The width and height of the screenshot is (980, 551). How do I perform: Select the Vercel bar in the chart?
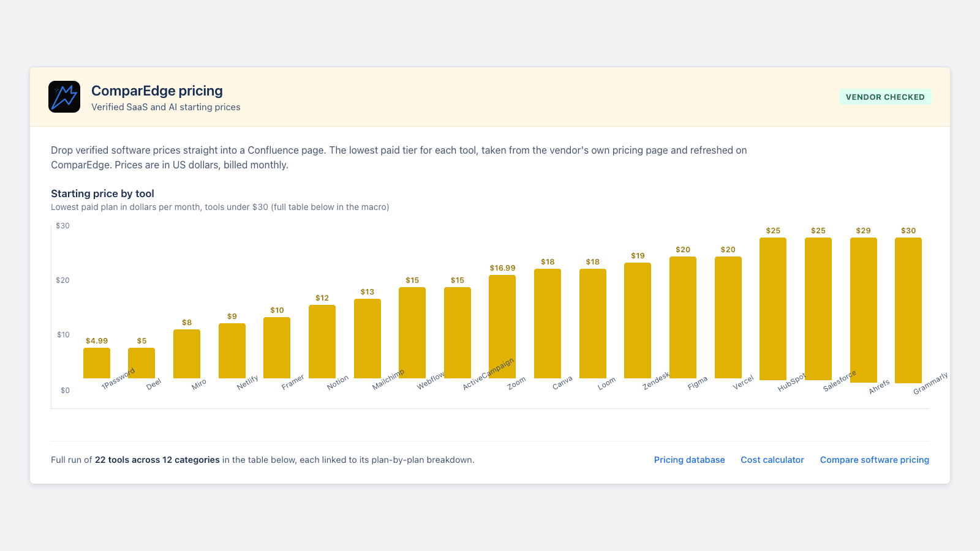tap(728, 317)
